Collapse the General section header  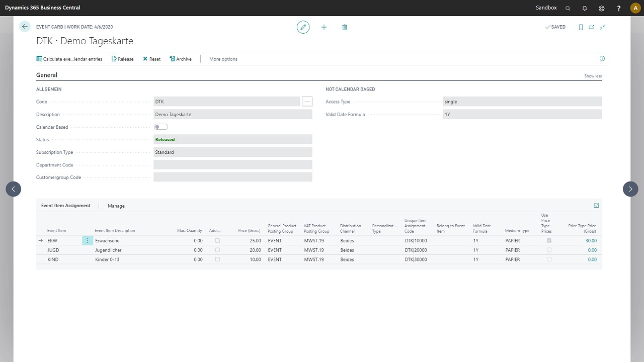coord(47,75)
